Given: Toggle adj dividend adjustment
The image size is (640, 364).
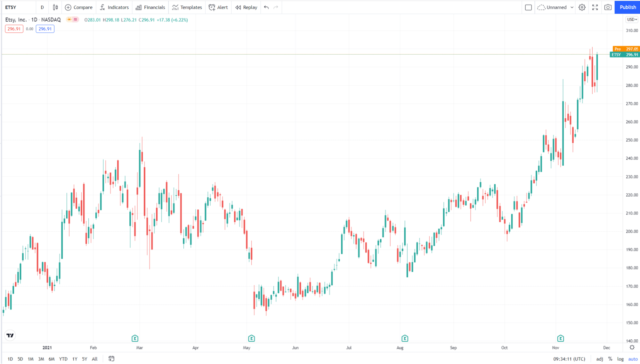Looking at the screenshot, I should click(599, 359).
